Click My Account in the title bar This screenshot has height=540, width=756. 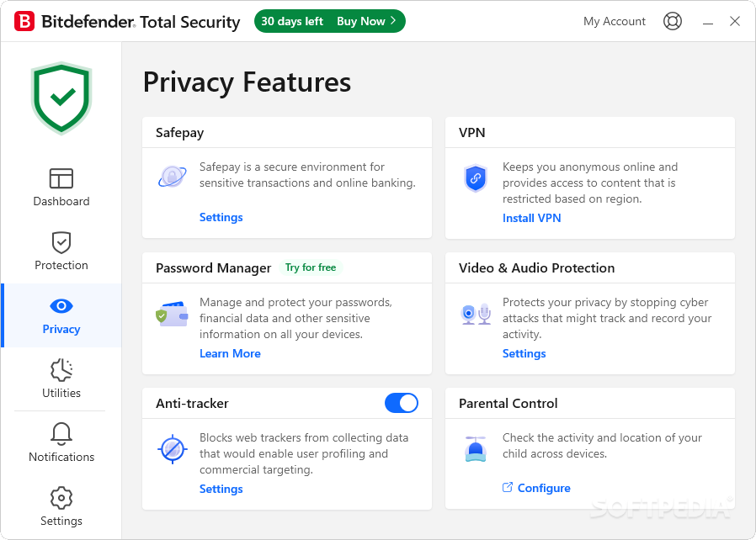(x=614, y=21)
